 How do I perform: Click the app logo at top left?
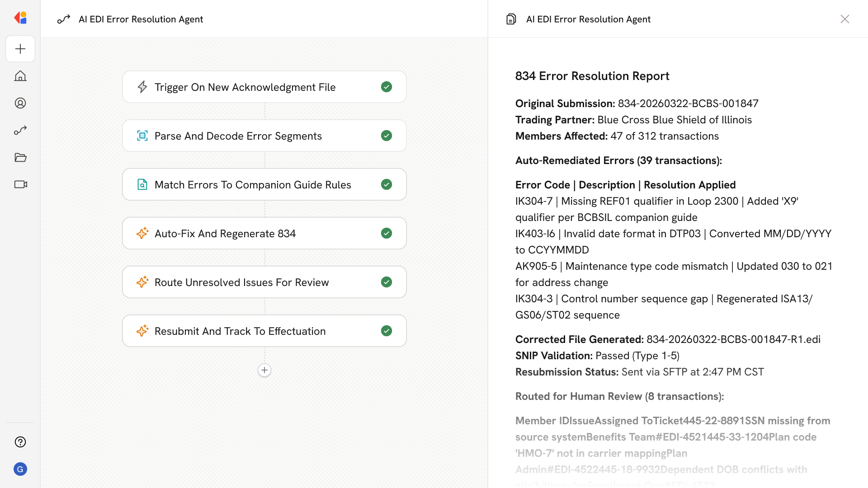point(20,18)
